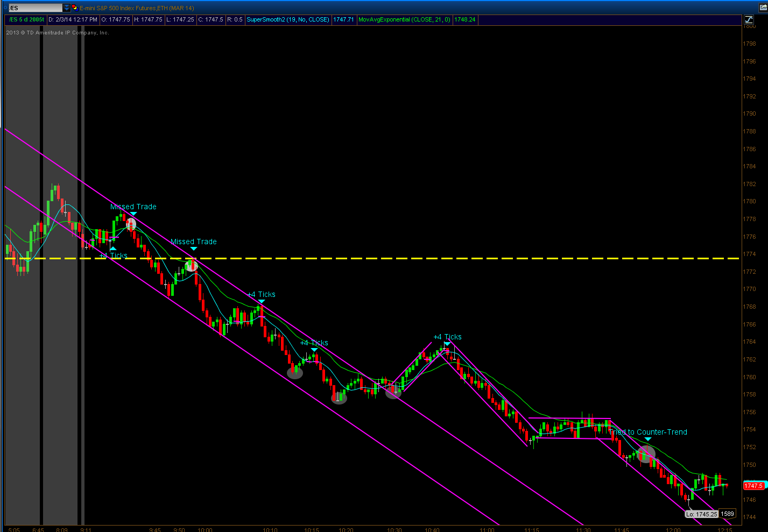The height and width of the screenshot is (532, 768).
Task: Click the 'O: 1747.75' open price readout
Action: click(x=116, y=20)
